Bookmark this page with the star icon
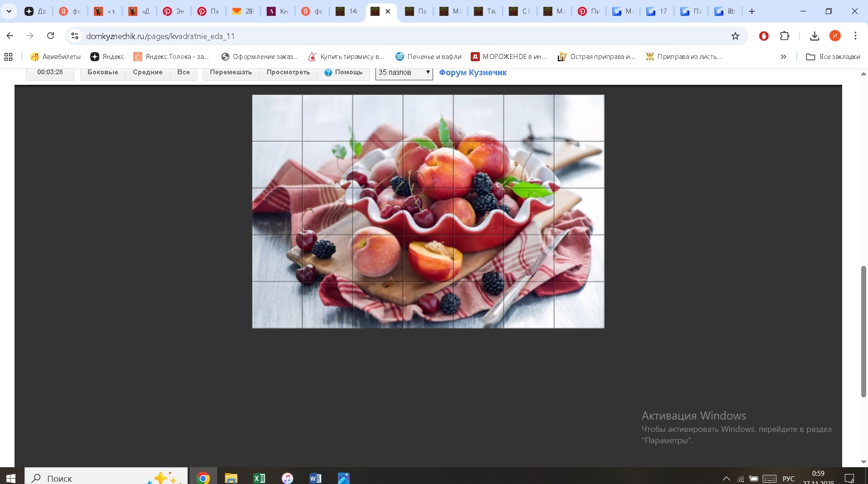Image resolution: width=868 pixels, height=484 pixels. pos(735,36)
